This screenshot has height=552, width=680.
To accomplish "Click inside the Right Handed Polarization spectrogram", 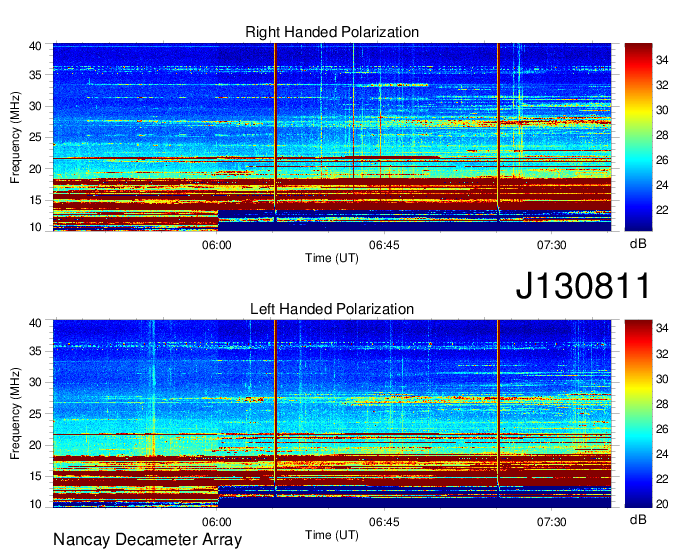I will point(332,137).
